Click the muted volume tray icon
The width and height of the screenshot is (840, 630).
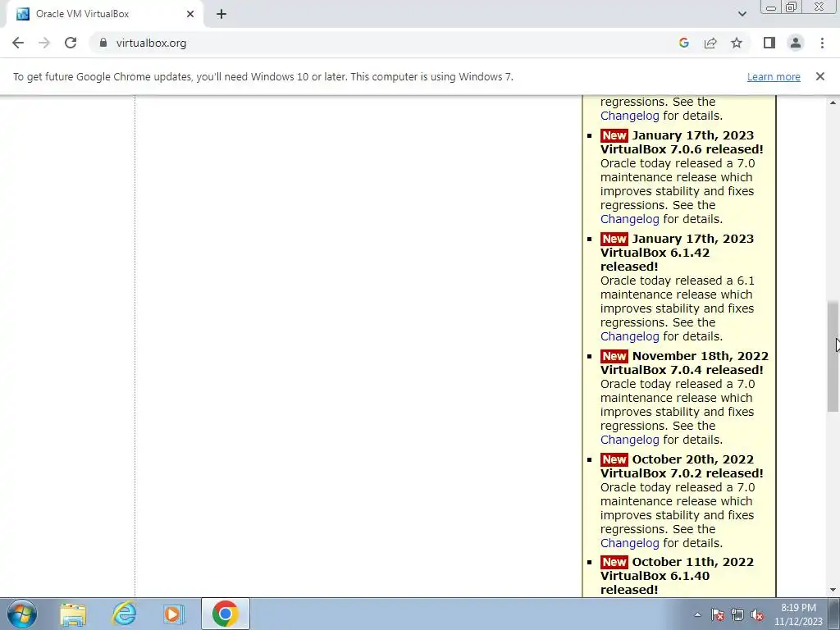(757, 615)
